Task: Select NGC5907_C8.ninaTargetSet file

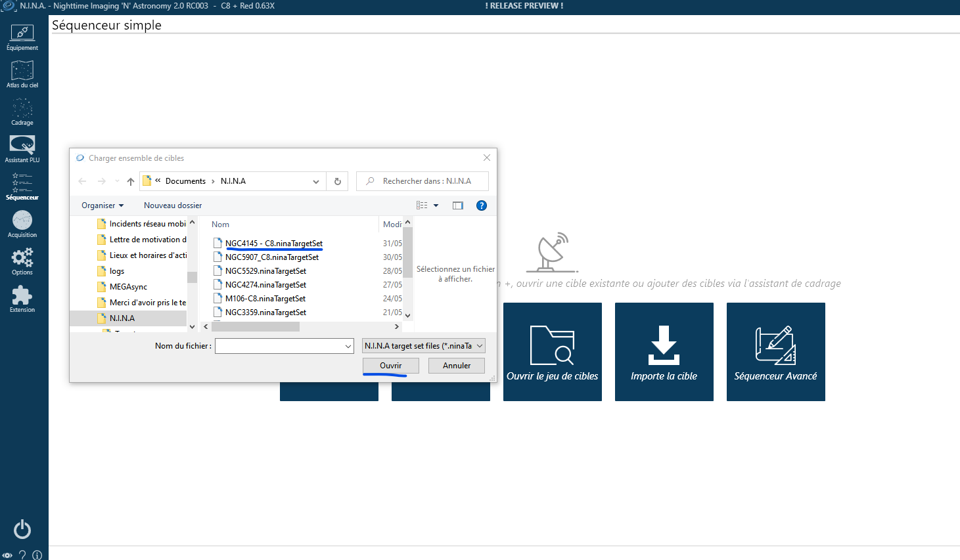Action: click(x=272, y=257)
